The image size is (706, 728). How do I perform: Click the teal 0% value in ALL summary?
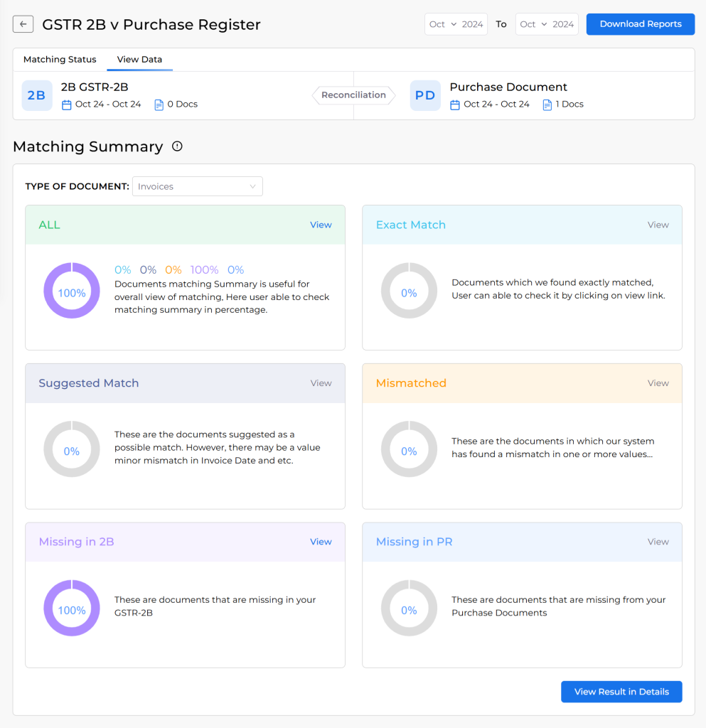123,269
